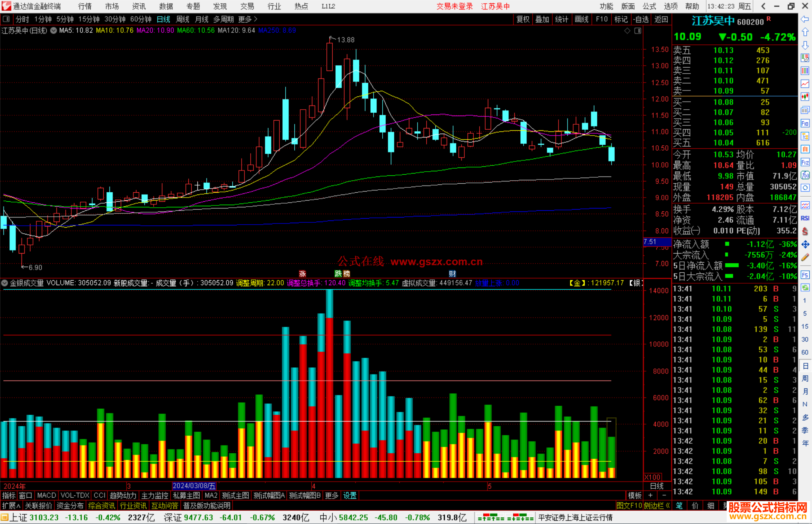Click the four-way move arrows icon

805,245
